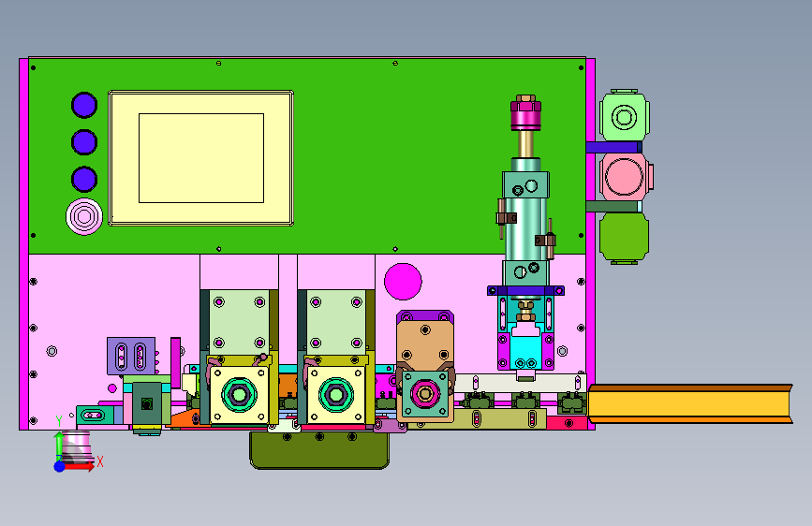Screen dimensions: 812x526
Task: Select the olive green tray at bottom
Action: [x=319, y=450]
